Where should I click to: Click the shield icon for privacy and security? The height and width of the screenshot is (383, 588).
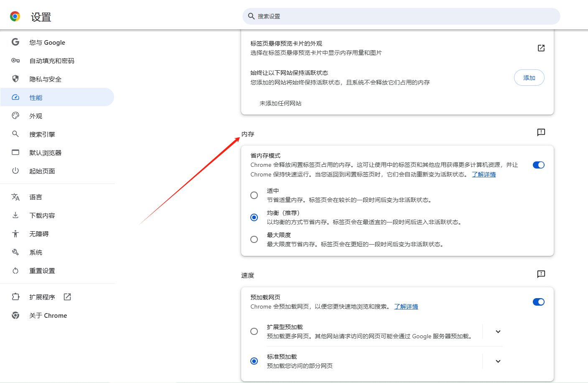pyautogui.click(x=15, y=79)
